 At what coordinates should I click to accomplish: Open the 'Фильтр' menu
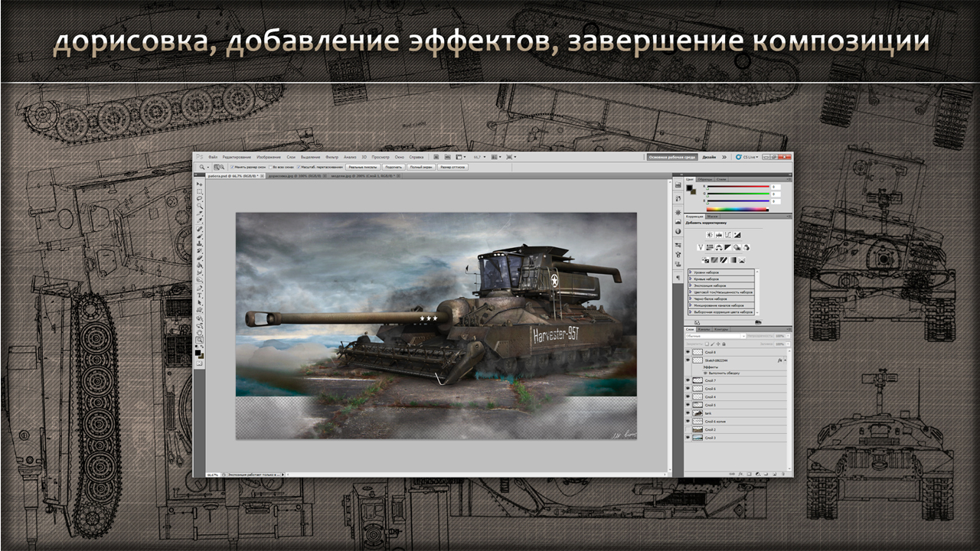click(331, 156)
